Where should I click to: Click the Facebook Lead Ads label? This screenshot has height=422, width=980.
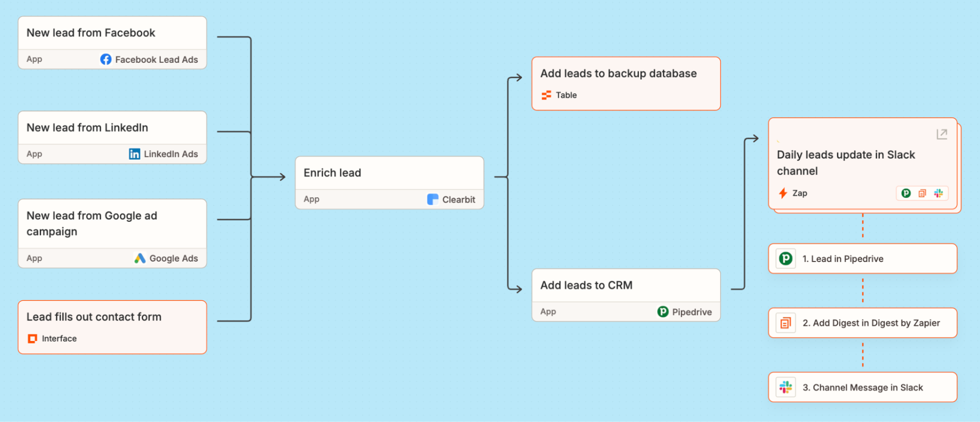click(x=156, y=59)
